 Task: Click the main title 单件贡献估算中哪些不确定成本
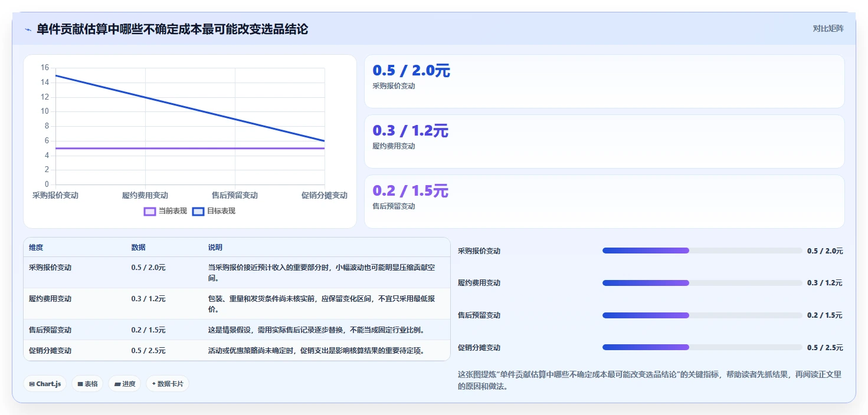(x=172, y=29)
